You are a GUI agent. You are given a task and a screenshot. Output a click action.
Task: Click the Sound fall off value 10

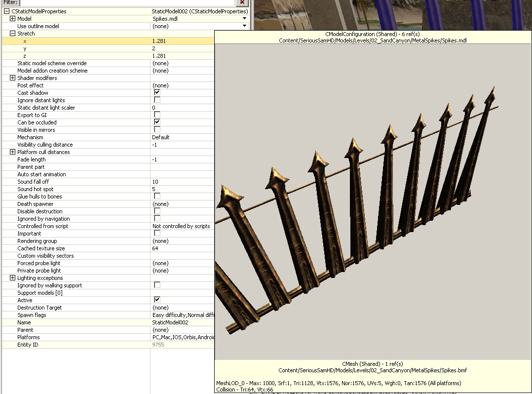point(155,182)
